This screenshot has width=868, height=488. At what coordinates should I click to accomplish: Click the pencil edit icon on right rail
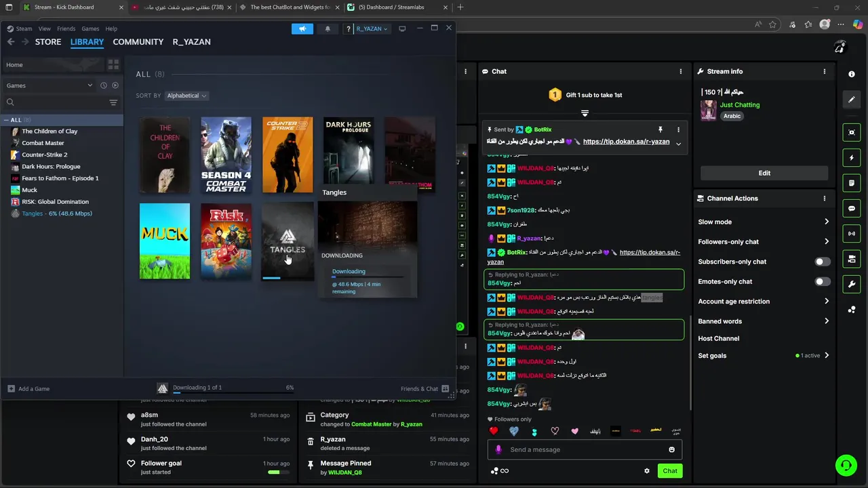(852, 100)
